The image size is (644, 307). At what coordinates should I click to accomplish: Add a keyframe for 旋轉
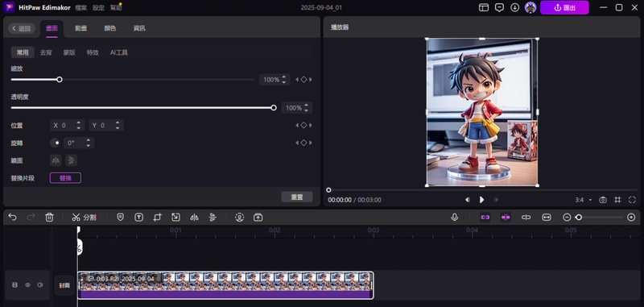303,143
